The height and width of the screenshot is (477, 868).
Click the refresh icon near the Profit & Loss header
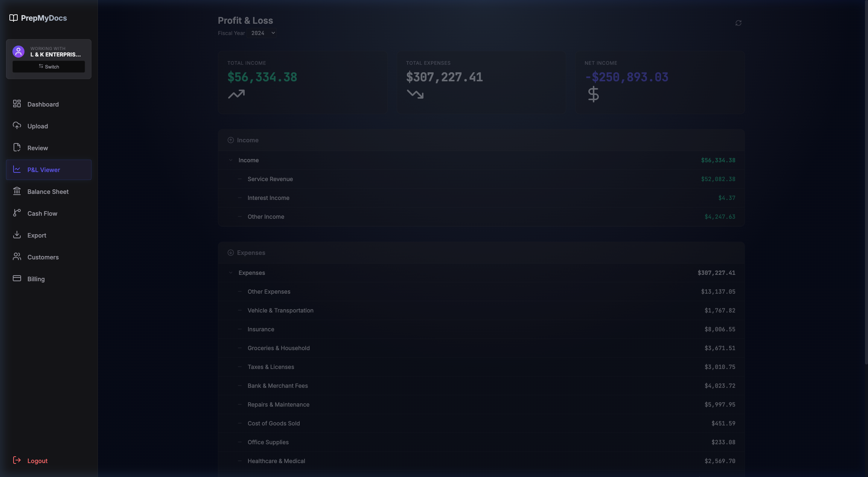(738, 23)
